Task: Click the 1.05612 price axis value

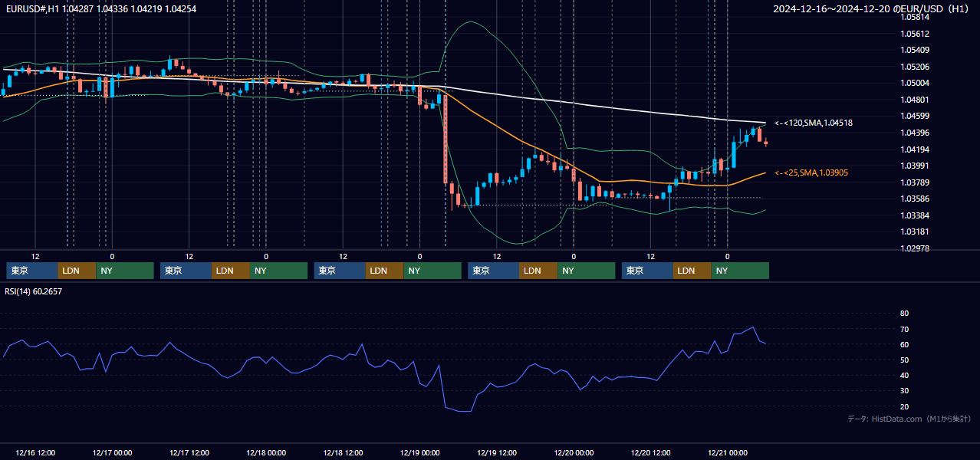Action: pyautogui.click(x=915, y=34)
